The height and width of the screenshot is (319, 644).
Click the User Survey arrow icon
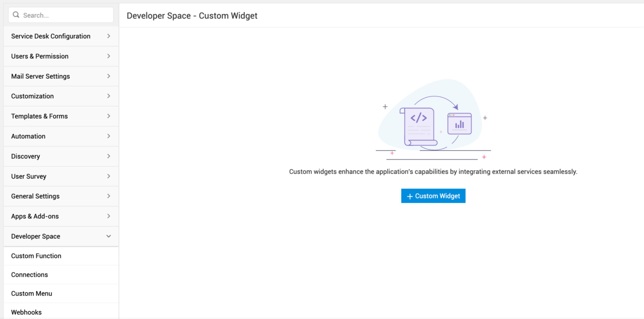pos(109,176)
